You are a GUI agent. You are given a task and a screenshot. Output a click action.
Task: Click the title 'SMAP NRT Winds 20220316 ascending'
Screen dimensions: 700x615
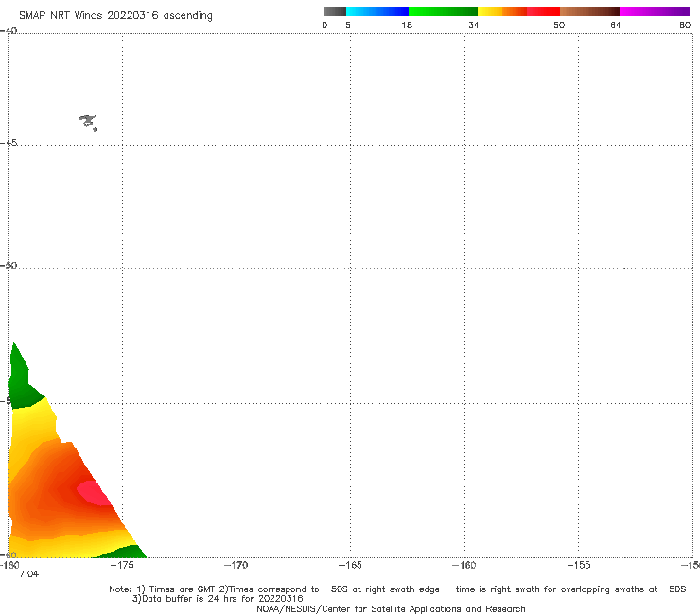[x=115, y=16]
